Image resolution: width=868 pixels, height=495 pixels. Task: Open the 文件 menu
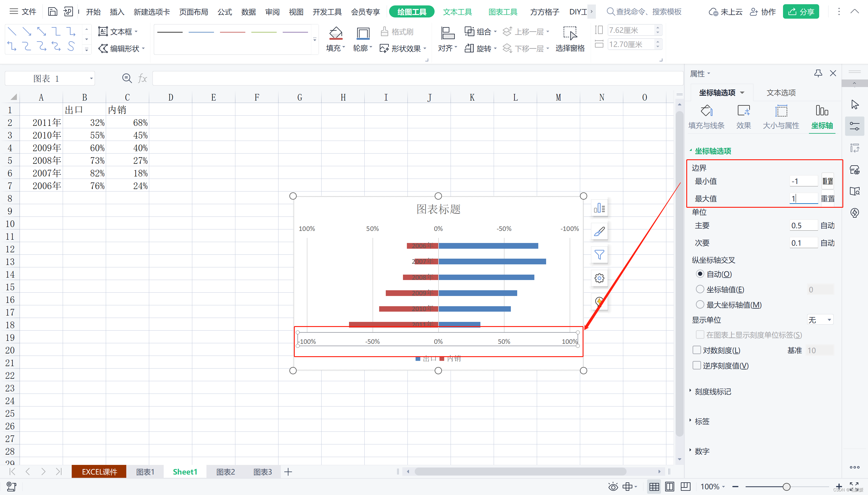[23, 12]
